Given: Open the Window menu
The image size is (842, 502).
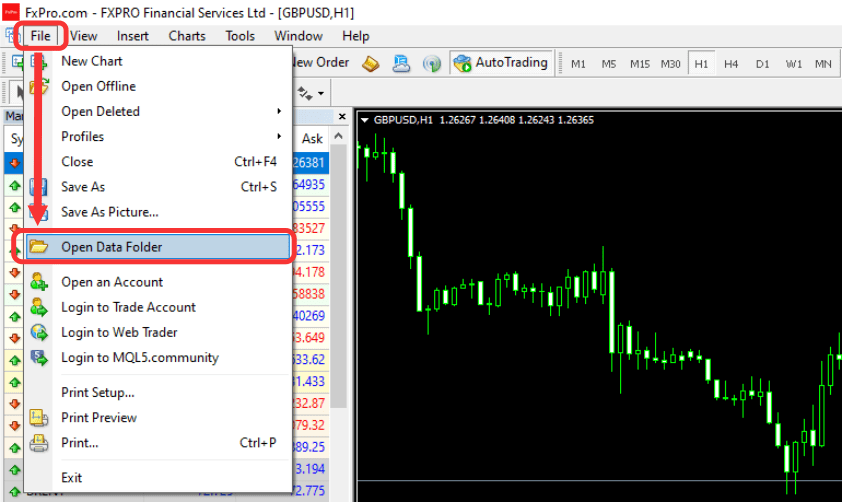Looking at the screenshot, I should point(299,36).
